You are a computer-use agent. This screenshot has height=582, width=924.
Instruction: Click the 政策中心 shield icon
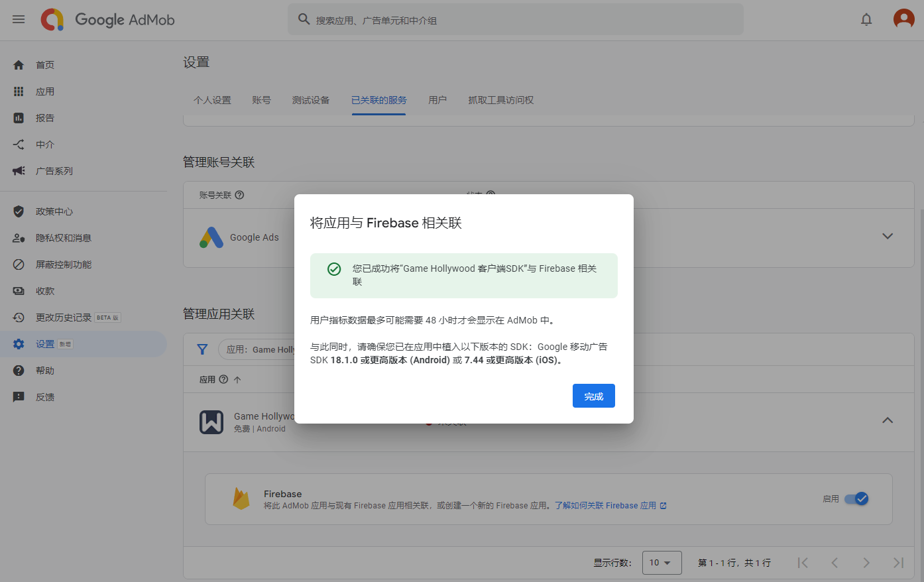pyautogui.click(x=19, y=211)
